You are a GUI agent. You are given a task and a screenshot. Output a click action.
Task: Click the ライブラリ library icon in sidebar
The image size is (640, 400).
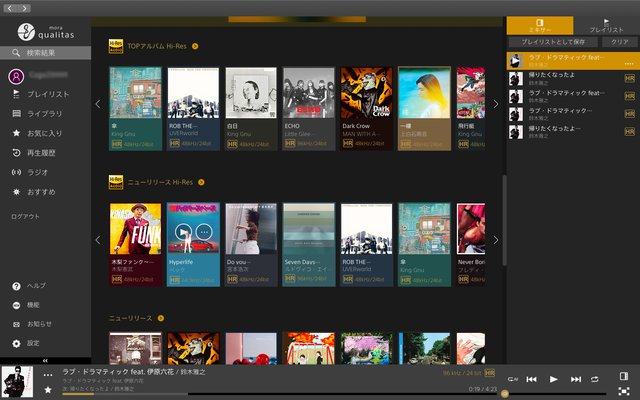point(16,113)
